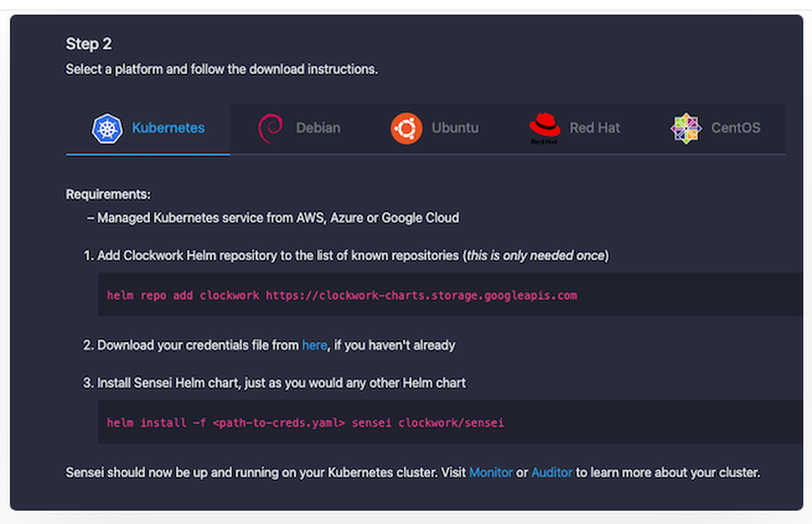Click the CentOS pinwheel logo
Screen dimensions: 812x524
point(686,128)
